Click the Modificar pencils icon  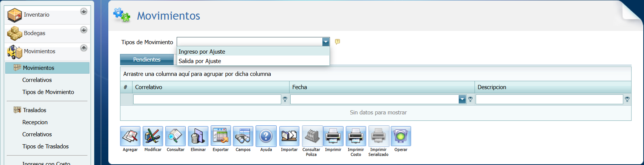[x=153, y=136]
